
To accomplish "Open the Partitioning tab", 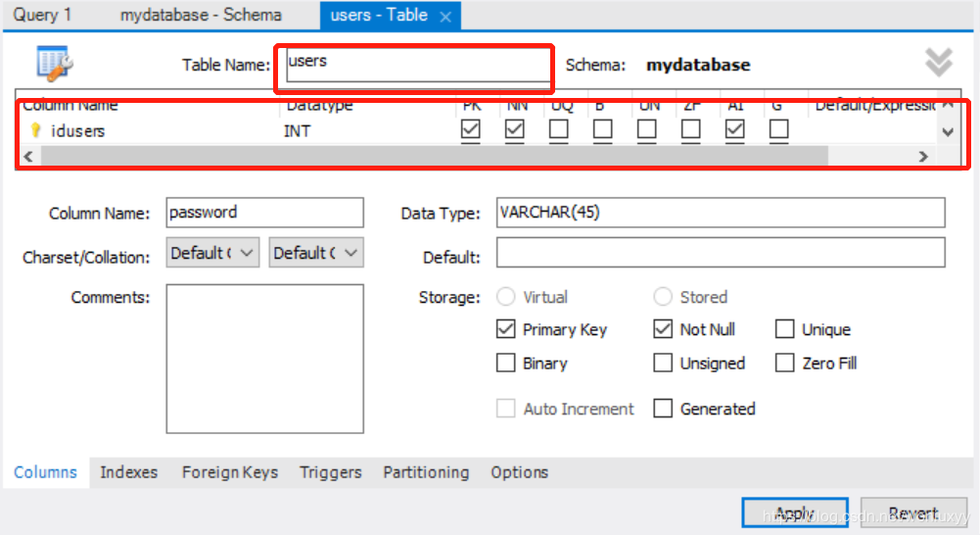I will [x=426, y=472].
